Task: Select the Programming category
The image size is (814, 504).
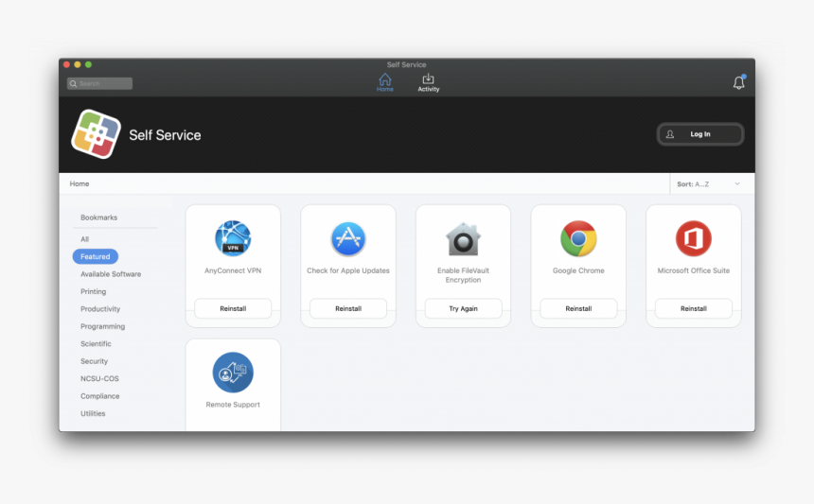Action: tap(103, 326)
